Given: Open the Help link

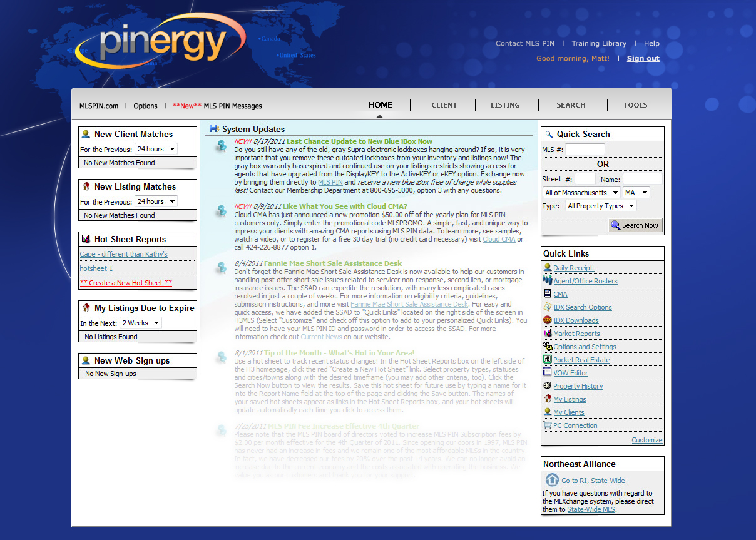Looking at the screenshot, I should [x=651, y=43].
